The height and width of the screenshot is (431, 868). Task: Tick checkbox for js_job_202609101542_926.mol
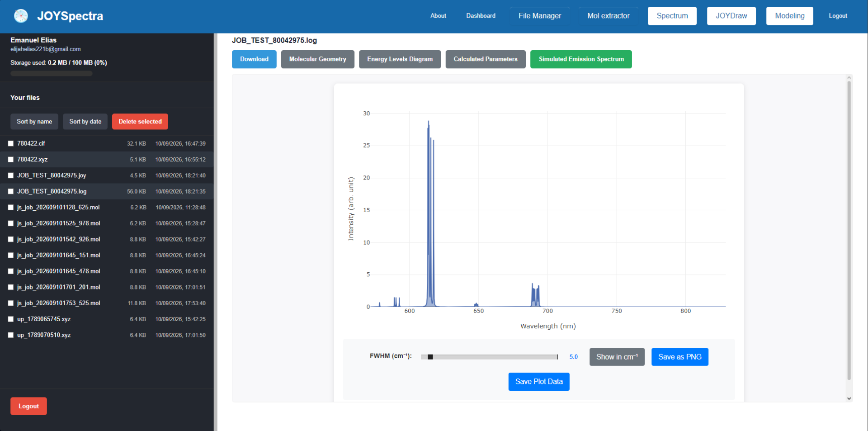click(11, 239)
